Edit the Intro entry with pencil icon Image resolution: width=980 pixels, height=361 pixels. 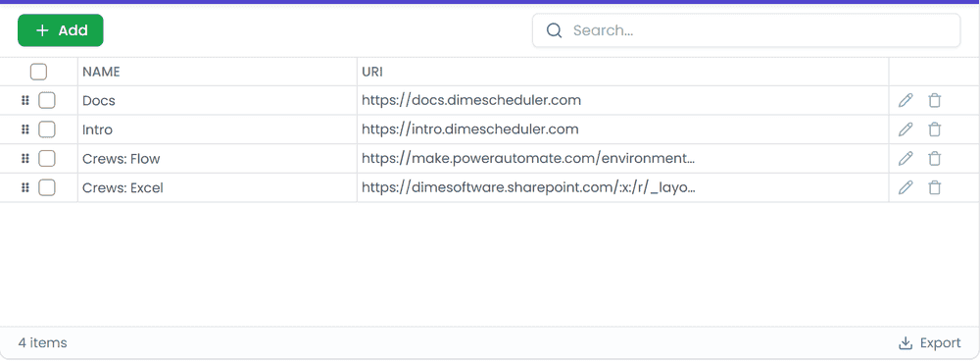[x=906, y=129]
